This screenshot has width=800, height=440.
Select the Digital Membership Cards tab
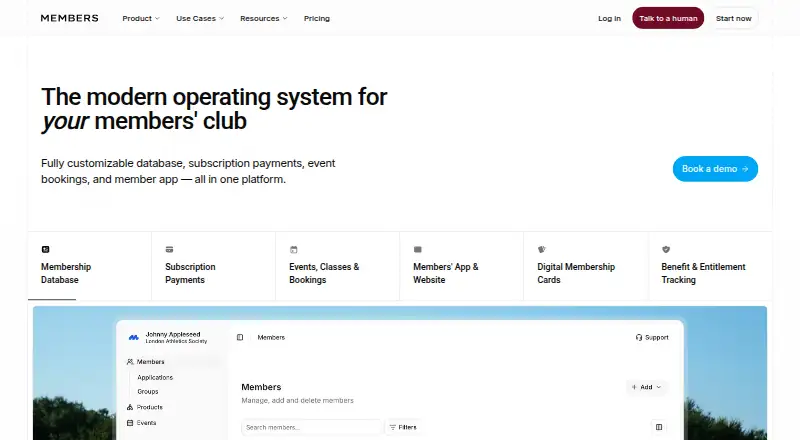pyautogui.click(x=586, y=266)
